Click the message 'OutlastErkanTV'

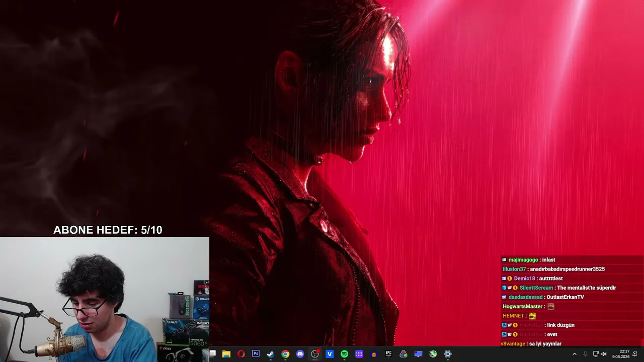pyautogui.click(x=565, y=297)
